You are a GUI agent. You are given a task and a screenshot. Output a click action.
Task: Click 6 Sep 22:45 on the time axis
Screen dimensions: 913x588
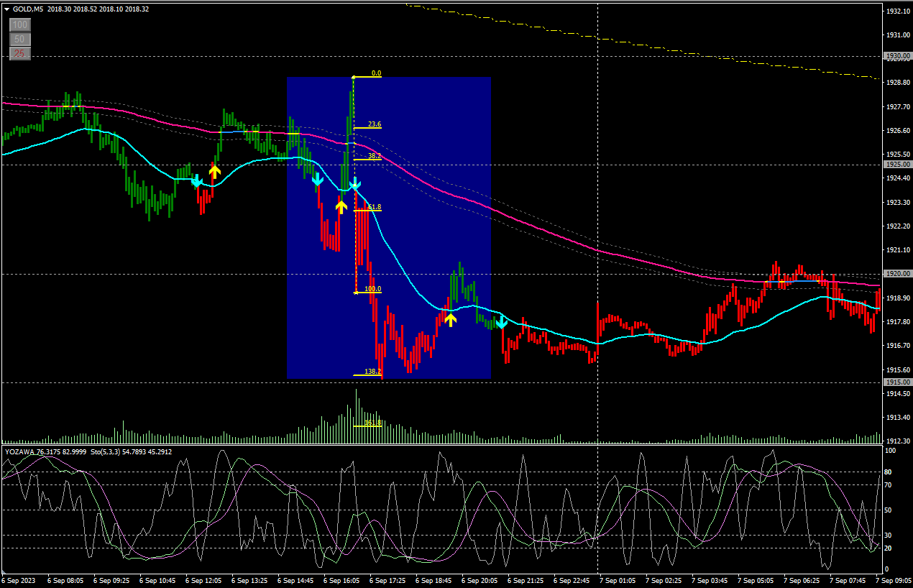571,579
